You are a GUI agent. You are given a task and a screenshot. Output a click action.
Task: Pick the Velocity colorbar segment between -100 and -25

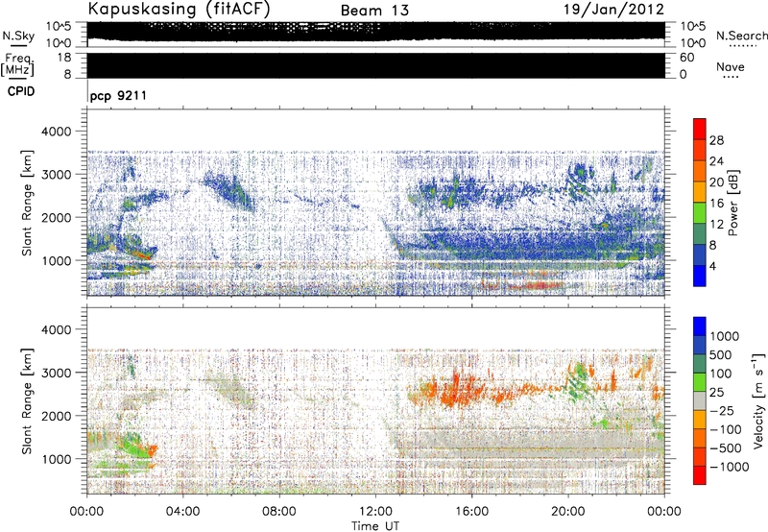point(700,420)
